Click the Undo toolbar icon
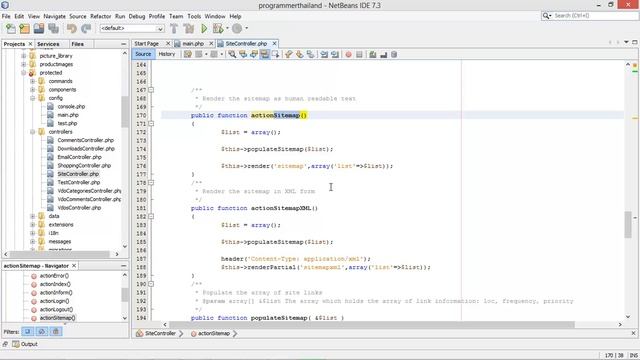Image resolution: width=640 pixels, height=360 pixels. pyautogui.click(x=72, y=29)
